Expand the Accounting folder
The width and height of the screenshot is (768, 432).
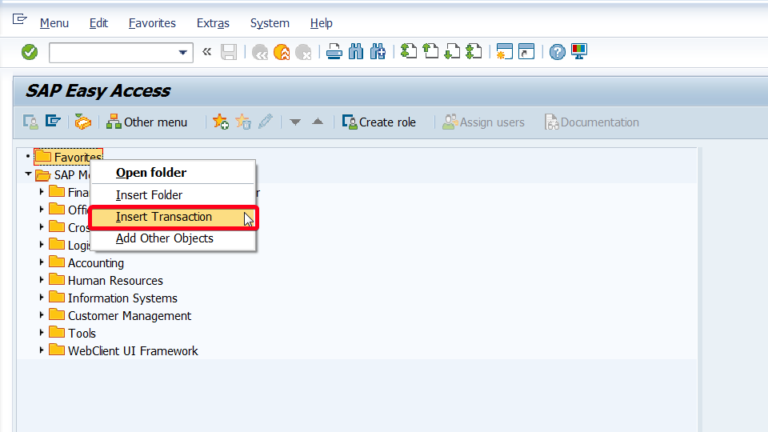(x=42, y=262)
